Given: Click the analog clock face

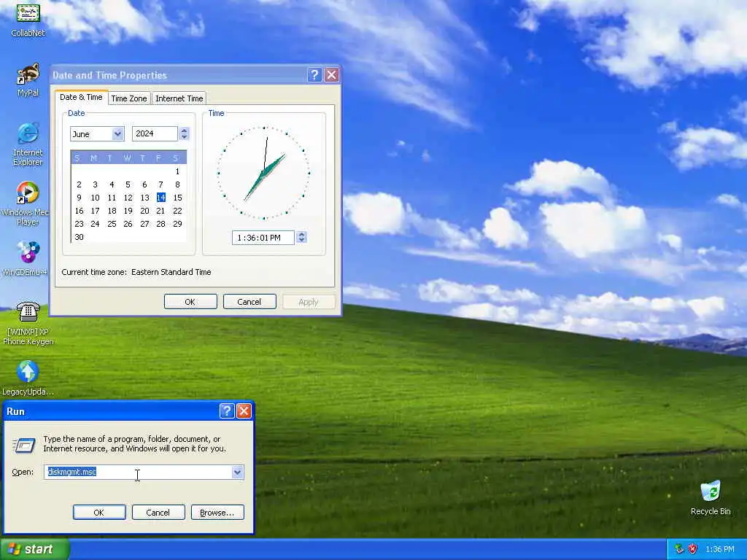Looking at the screenshot, I should [264, 173].
